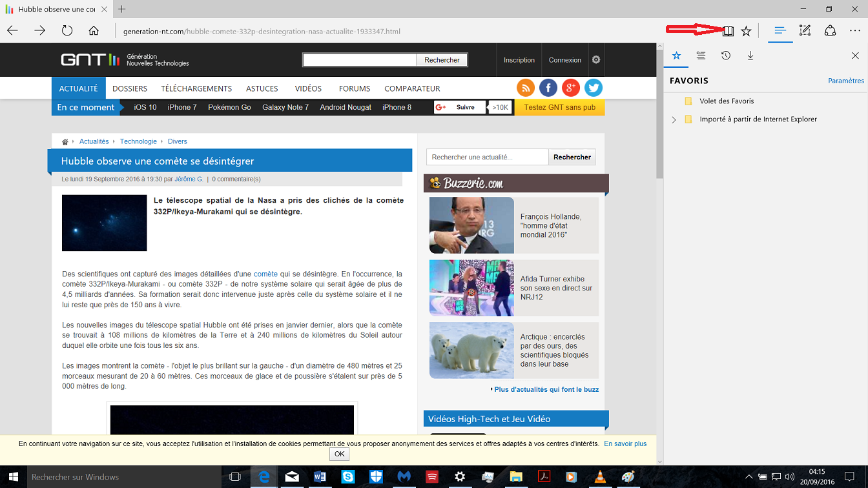Open More actions ellipsis menu

pyautogui.click(x=855, y=30)
